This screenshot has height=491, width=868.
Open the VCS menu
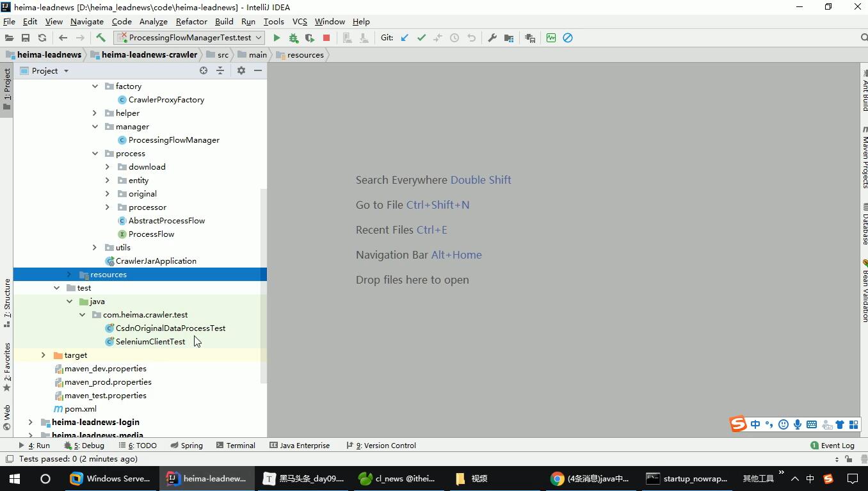tap(300, 21)
